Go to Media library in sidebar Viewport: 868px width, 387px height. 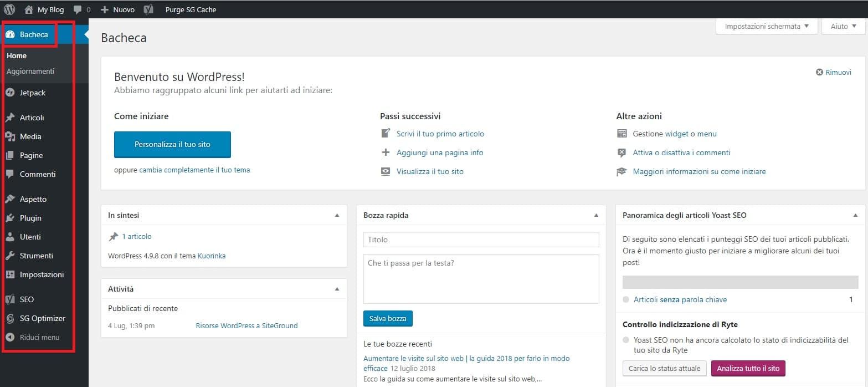coord(30,136)
